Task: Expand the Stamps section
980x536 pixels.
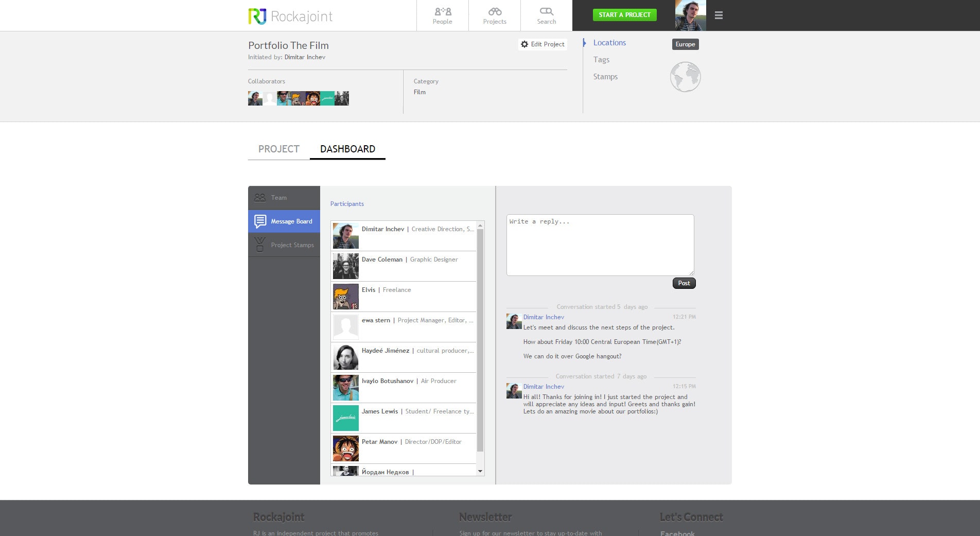Action: click(605, 77)
